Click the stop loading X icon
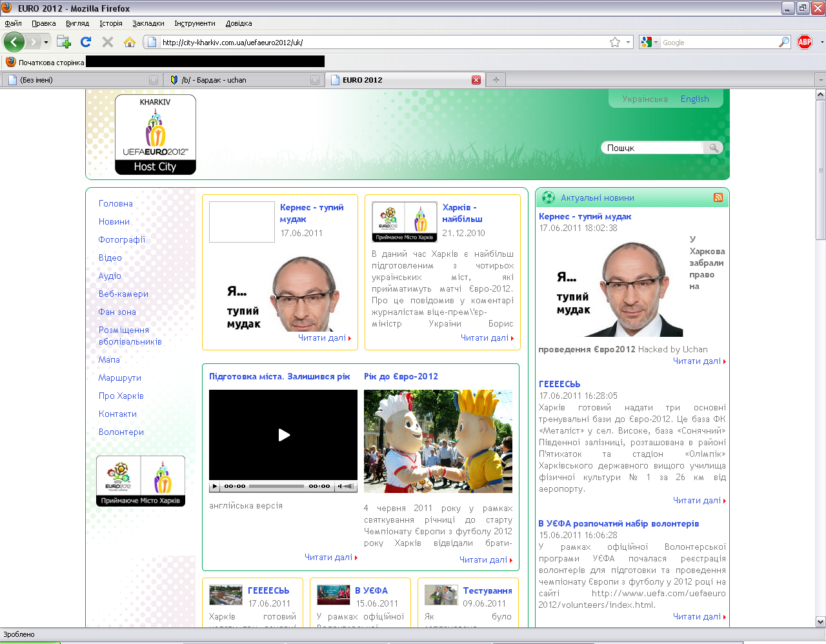Screen dimensions: 826x644 pyautogui.click(x=108, y=42)
